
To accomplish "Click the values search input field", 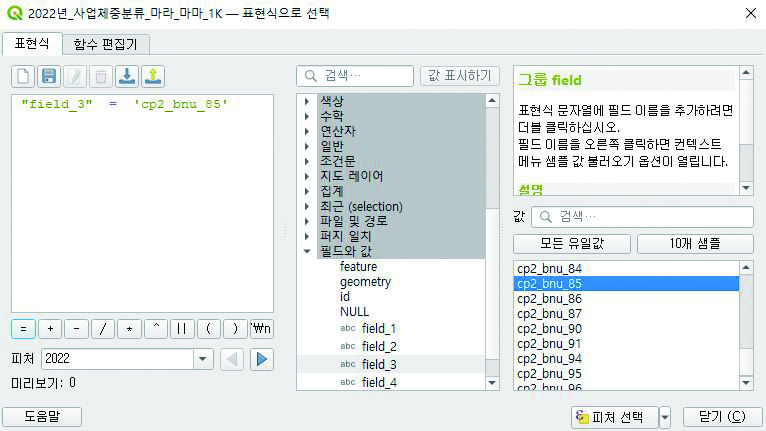I will click(x=641, y=217).
